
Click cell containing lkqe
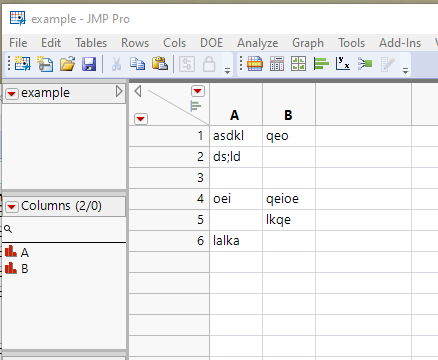pyautogui.click(x=289, y=220)
